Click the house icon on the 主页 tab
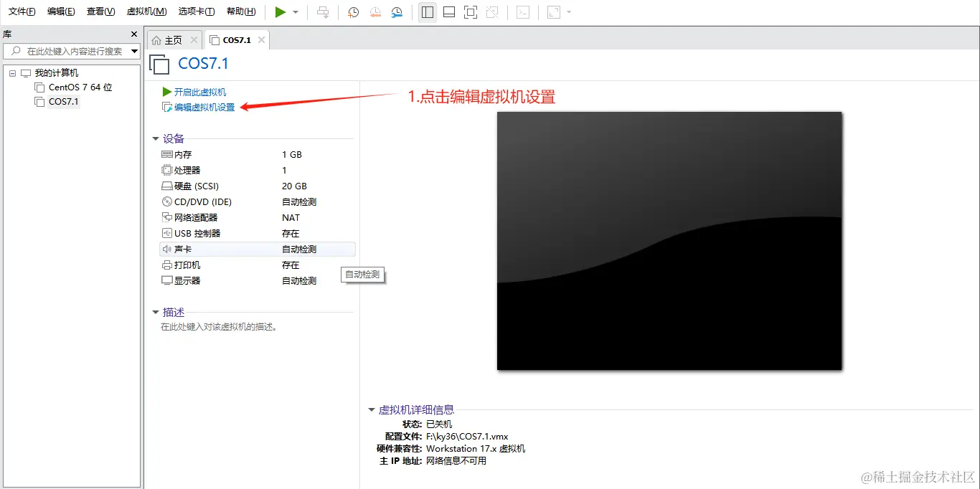The height and width of the screenshot is (489, 980). point(156,40)
